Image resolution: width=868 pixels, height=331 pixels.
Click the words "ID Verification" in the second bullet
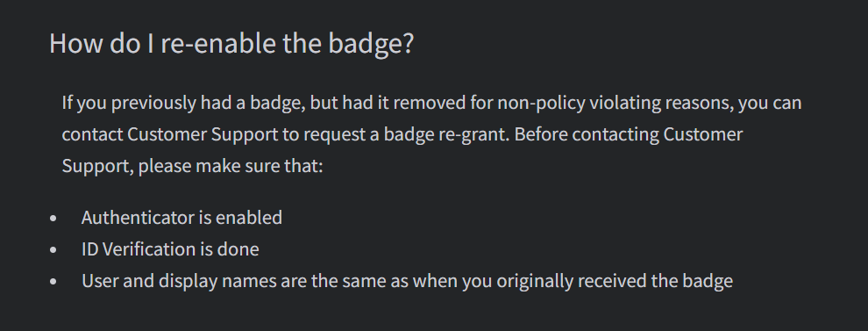(139, 249)
